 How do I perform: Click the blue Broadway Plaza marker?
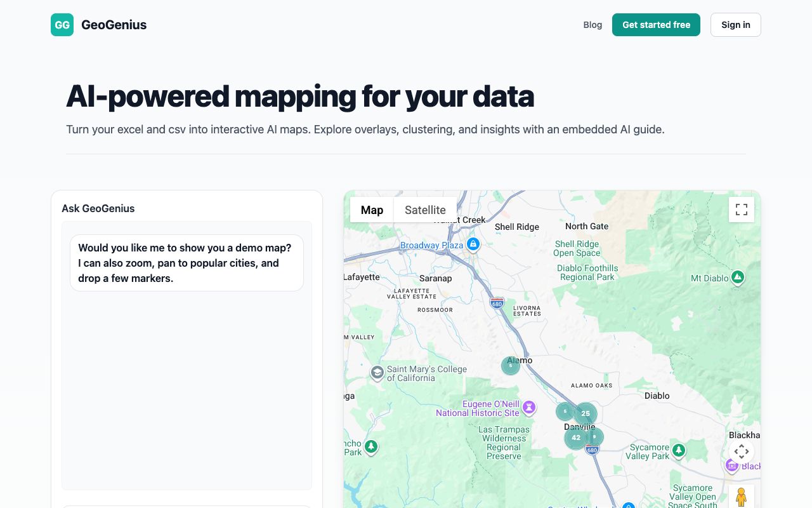tap(473, 244)
